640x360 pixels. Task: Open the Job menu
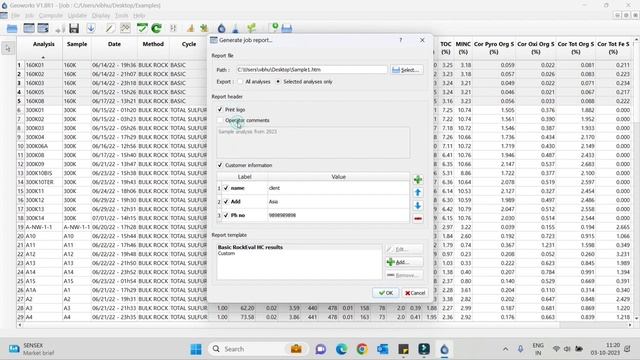[x=29, y=16]
